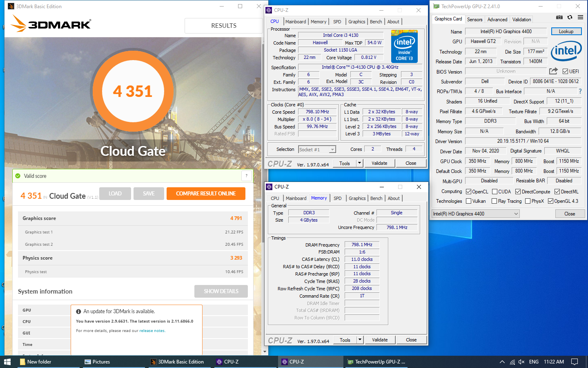Viewport: 588px width, 368px height.
Task: Switch to the Sensors tab in GPU-Z
Action: click(x=474, y=20)
